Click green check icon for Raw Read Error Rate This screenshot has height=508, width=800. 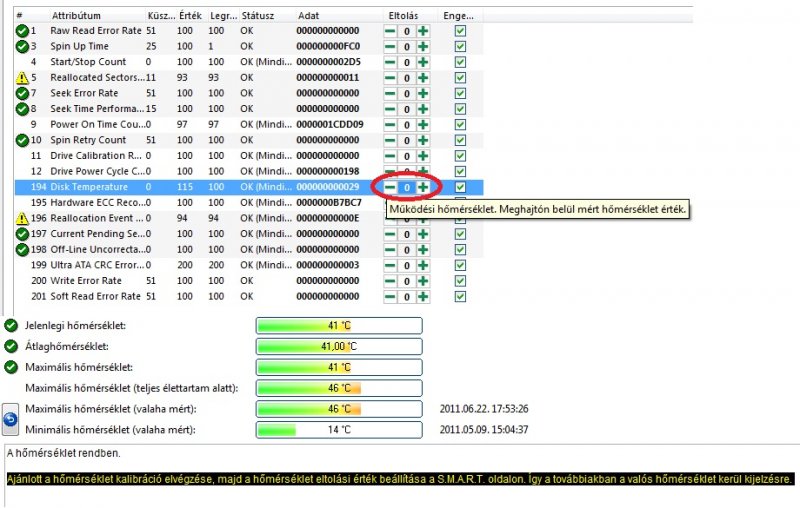(x=22, y=31)
